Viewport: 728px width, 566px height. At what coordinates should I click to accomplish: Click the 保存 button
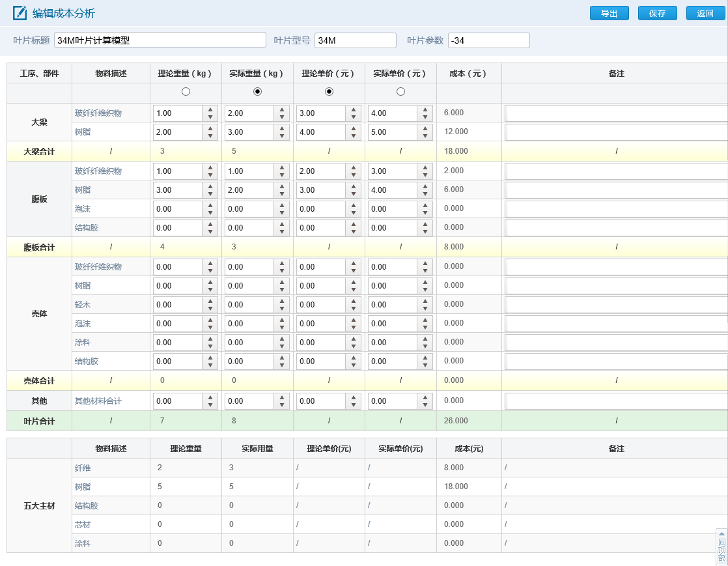(x=658, y=13)
